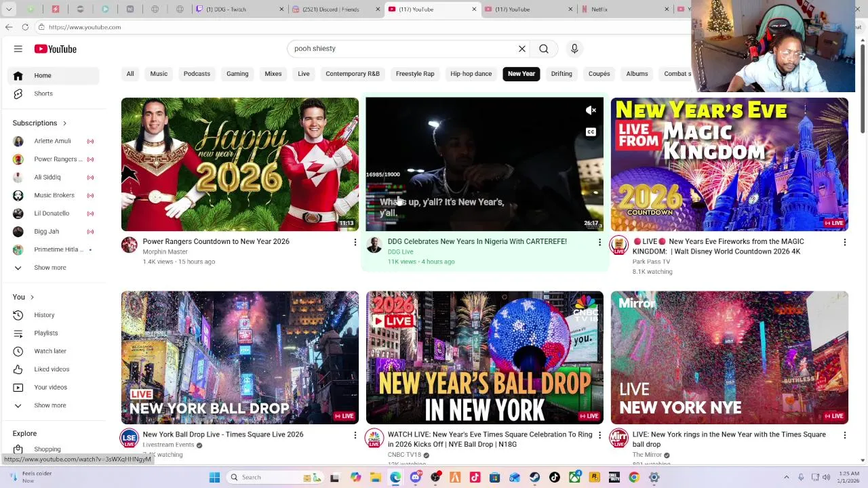Screen dimensions: 868x488
Task: Click the YouTube logo
Action: pyautogui.click(x=56, y=49)
